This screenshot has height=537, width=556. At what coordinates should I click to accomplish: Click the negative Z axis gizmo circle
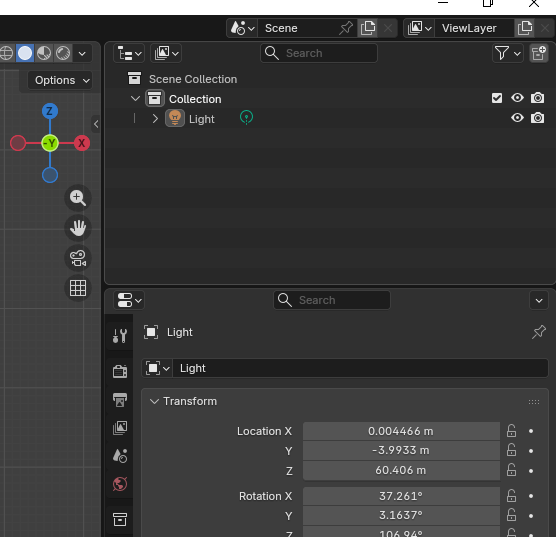(50, 175)
